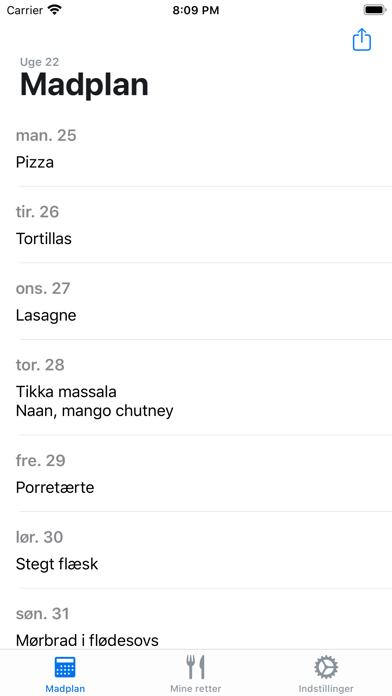Tap the battery indicator icon

[375, 10]
